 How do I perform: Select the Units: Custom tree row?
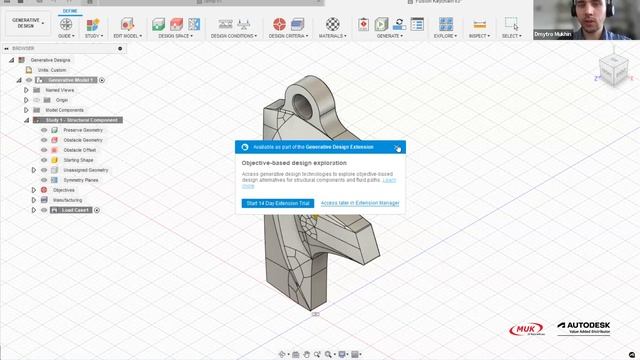pyautogui.click(x=52, y=70)
